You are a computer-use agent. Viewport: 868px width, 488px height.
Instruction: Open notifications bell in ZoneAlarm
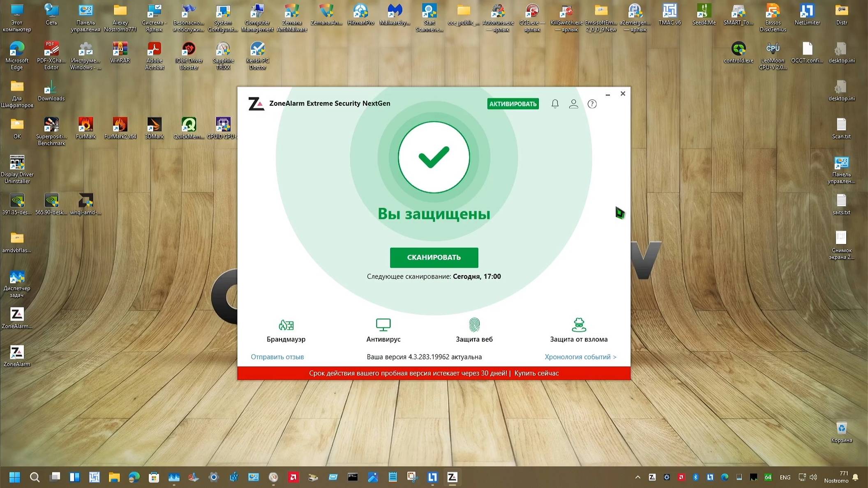[x=555, y=104]
